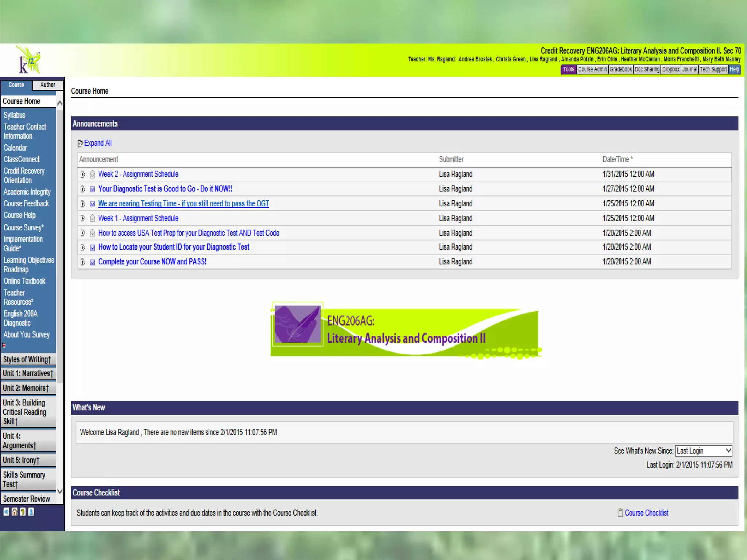
Task: Click the blue person profile icon
Action: click(31, 512)
